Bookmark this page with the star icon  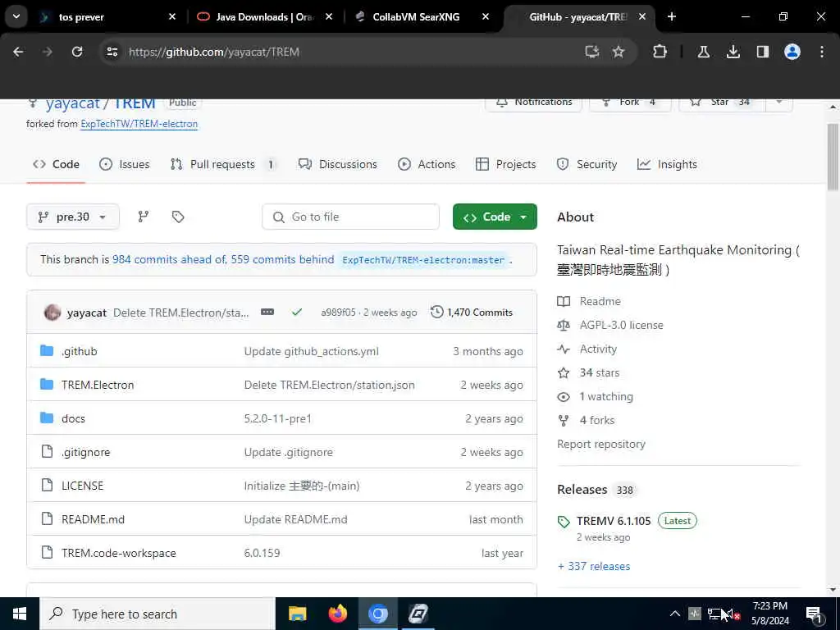click(619, 52)
